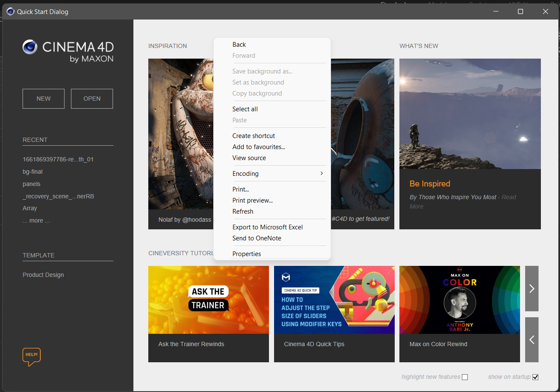
Task: Open Properties from the context menu
Action: pos(246,254)
